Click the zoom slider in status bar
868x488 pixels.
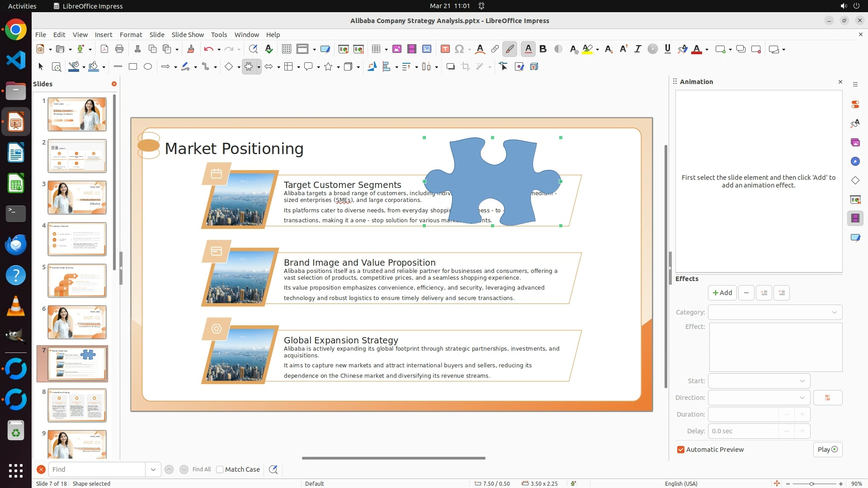pos(811,483)
